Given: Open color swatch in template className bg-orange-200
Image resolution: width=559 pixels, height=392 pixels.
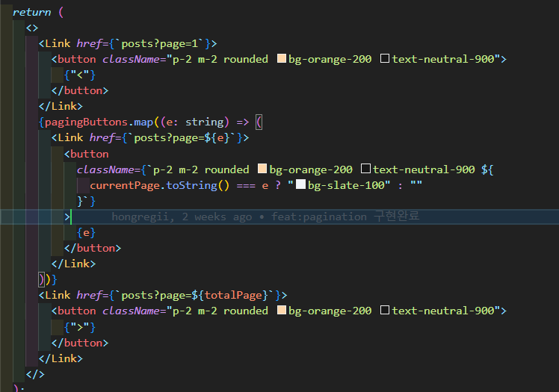Looking at the screenshot, I should point(262,169).
